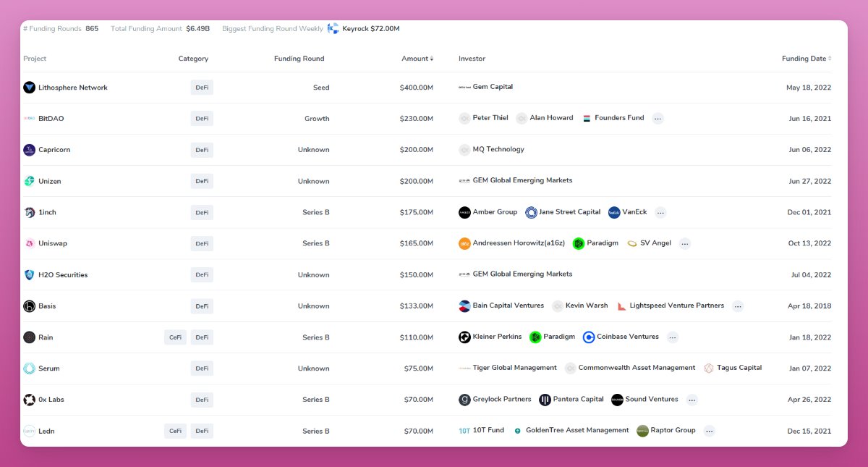Image resolution: width=868 pixels, height=467 pixels.
Task: Open the Peter Thiel investor link
Action: pos(490,118)
